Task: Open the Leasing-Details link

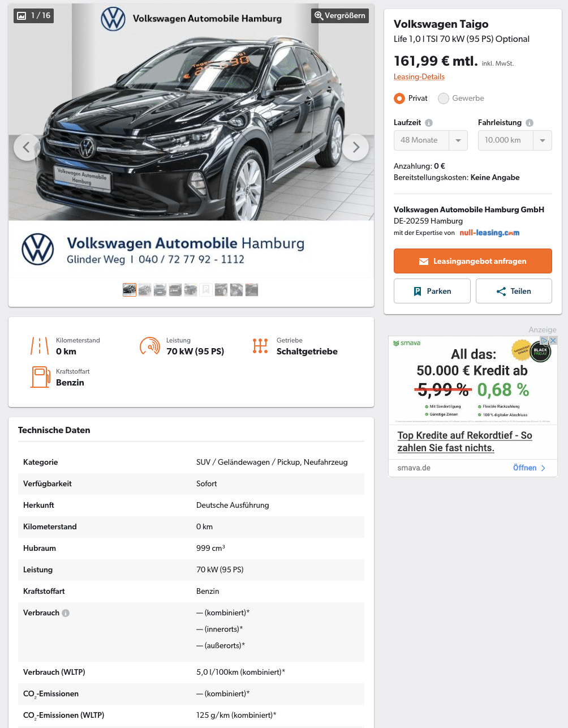Action: tap(419, 76)
